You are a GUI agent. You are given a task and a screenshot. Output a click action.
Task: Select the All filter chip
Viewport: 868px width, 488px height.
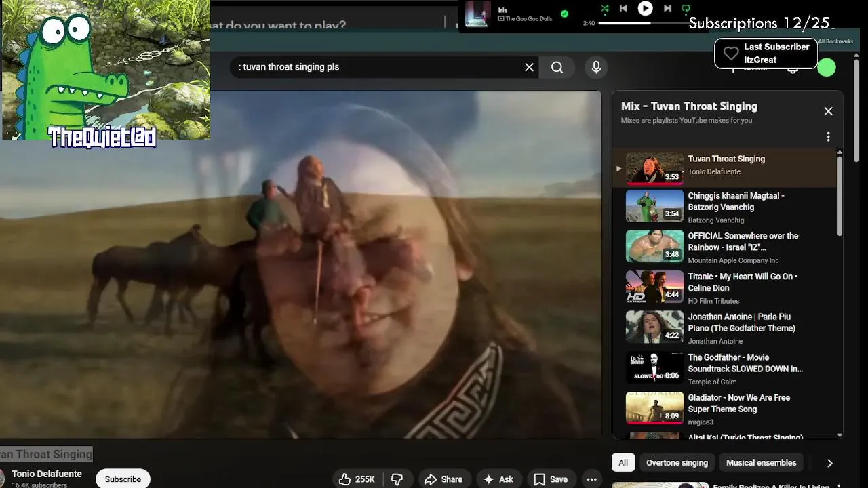click(x=623, y=462)
